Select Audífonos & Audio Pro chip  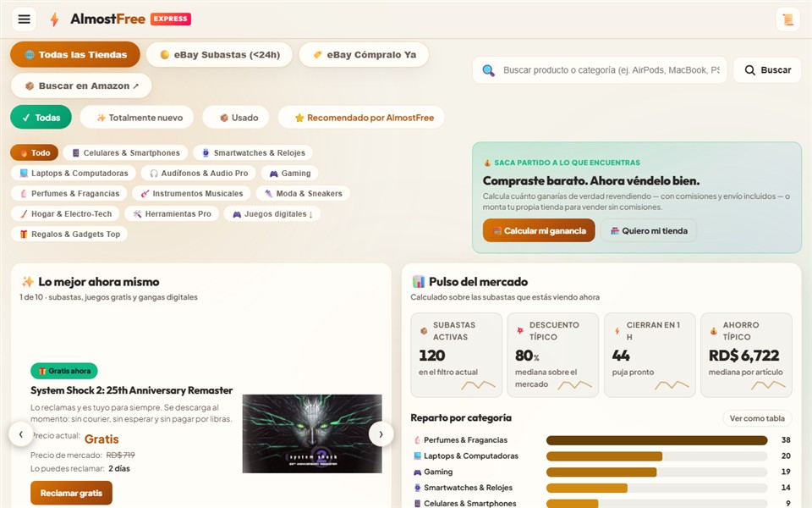pos(198,173)
